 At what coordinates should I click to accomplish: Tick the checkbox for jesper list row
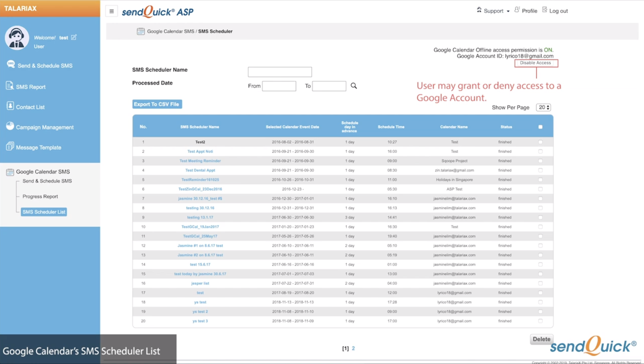tap(540, 283)
